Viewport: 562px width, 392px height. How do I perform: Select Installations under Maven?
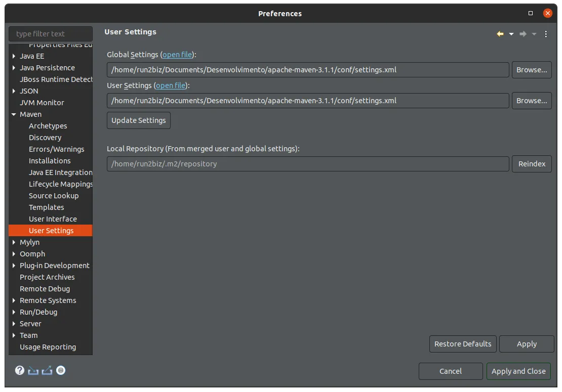click(x=50, y=161)
